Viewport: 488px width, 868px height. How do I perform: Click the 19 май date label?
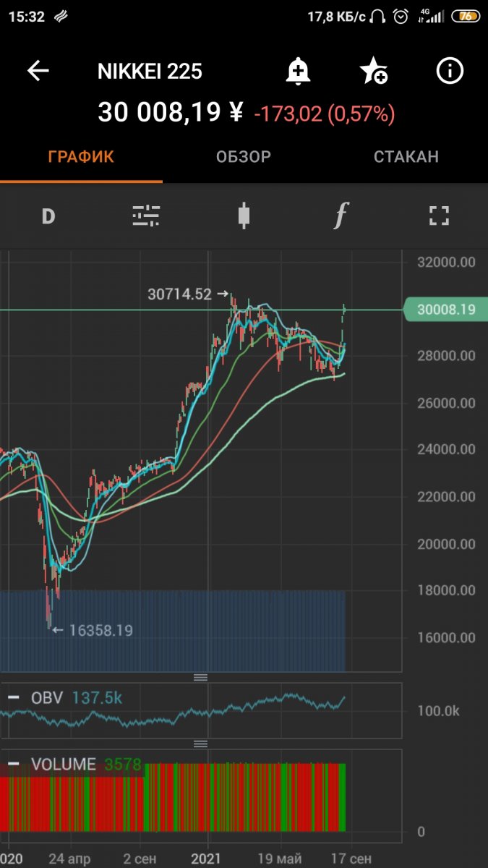coord(280,858)
